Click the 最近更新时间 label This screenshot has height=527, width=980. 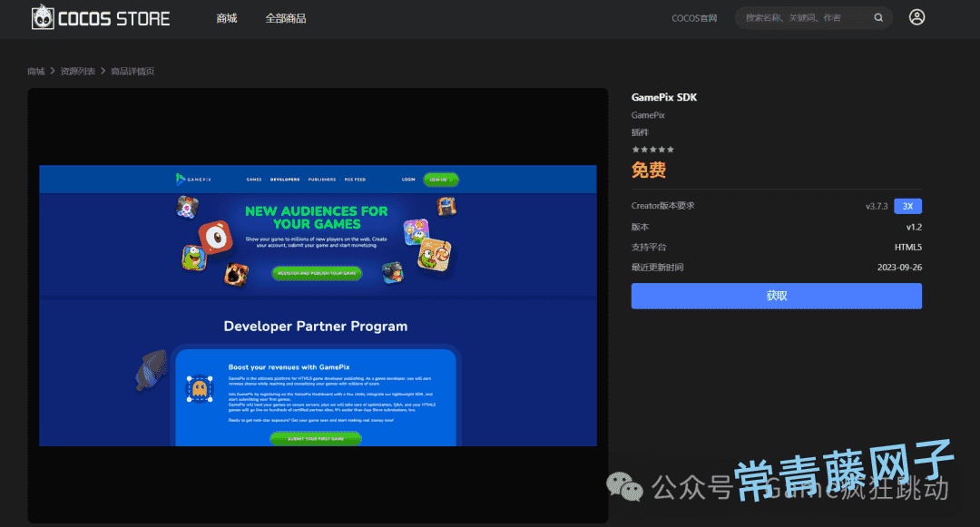(658, 268)
